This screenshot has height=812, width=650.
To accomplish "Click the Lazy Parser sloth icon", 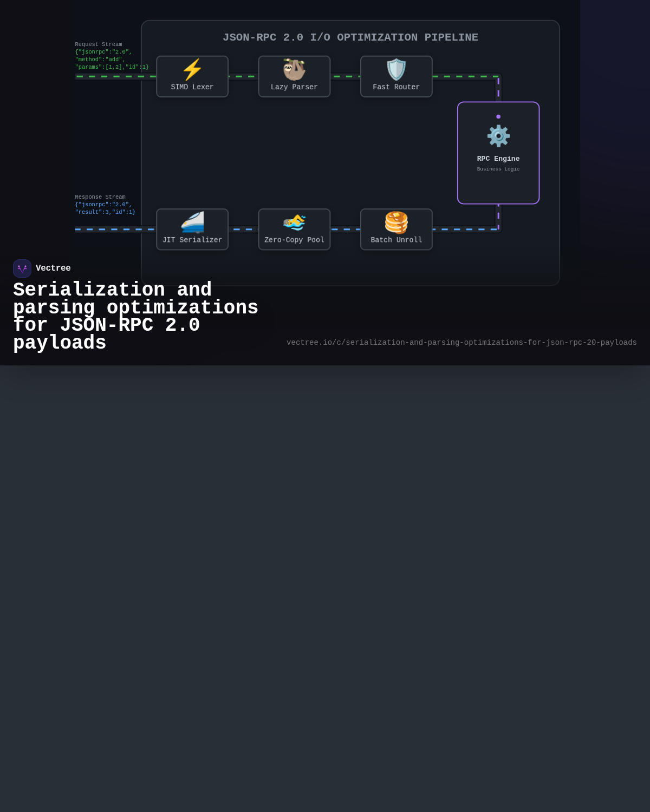I will 294,69.
